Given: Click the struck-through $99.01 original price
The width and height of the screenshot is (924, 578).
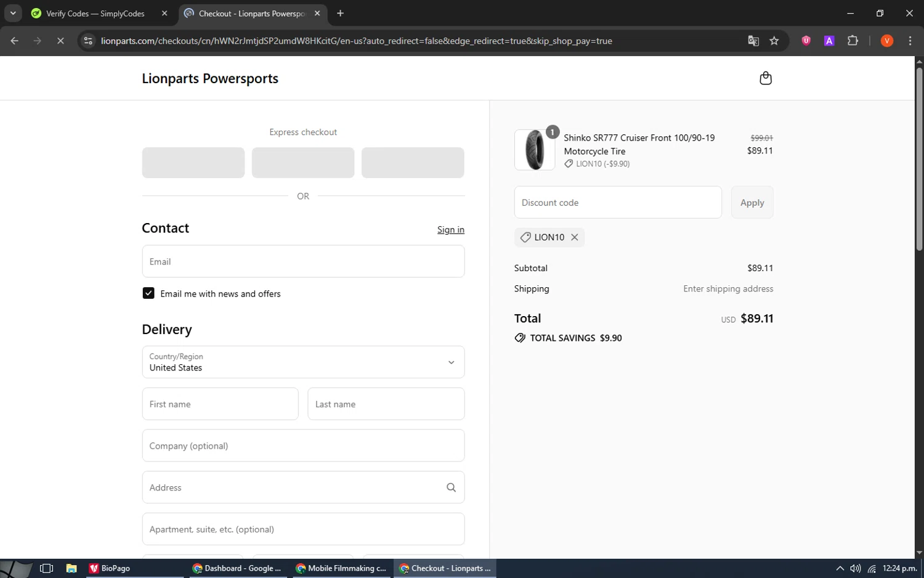Looking at the screenshot, I should [x=761, y=138].
